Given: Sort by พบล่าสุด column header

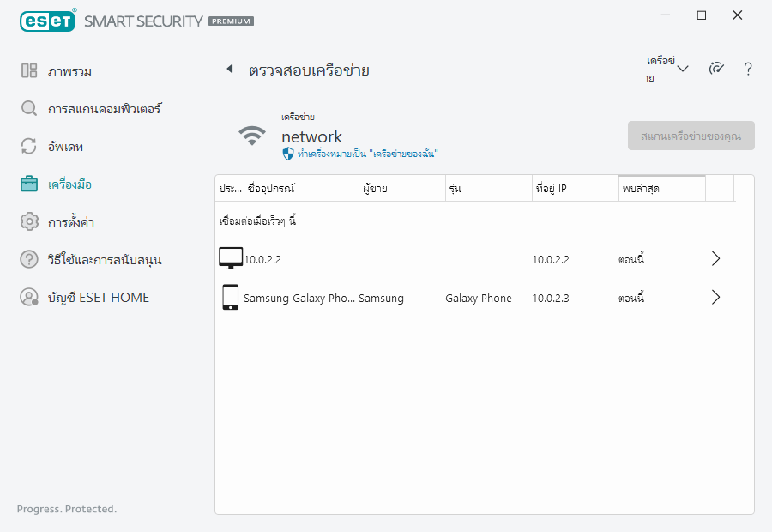Looking at the screenshot, I should pyautogui.click(x=661, y=188).
